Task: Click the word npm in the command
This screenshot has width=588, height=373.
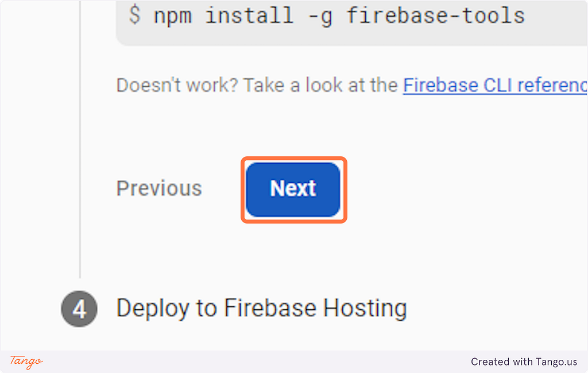Action: point(173,17)
